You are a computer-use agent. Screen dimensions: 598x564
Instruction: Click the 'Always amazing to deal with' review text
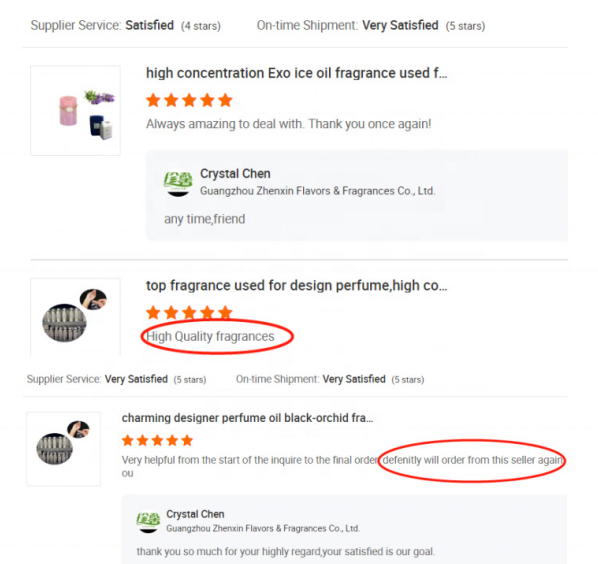point(289,124)
